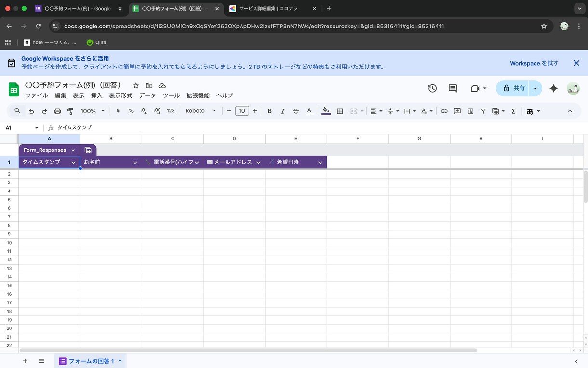Open the table grid icon next to Form_Responses
This screenshot has width=588, height=368.
88,150
